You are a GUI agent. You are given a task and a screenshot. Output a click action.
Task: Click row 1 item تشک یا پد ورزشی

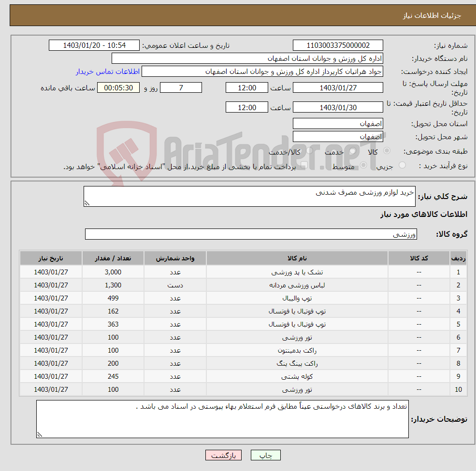[297, 272]
